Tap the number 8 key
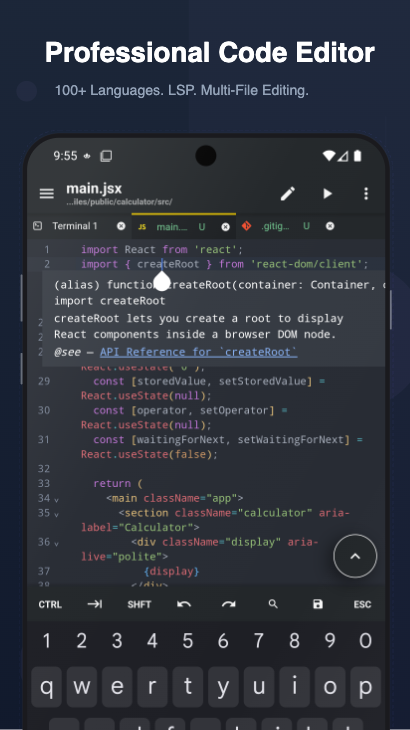 click(295, 642)
